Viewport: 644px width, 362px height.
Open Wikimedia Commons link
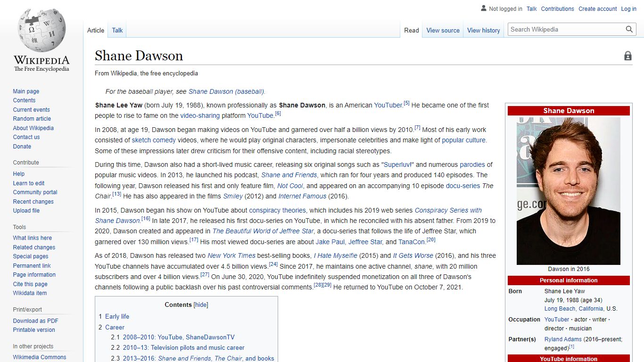[40, 357]
